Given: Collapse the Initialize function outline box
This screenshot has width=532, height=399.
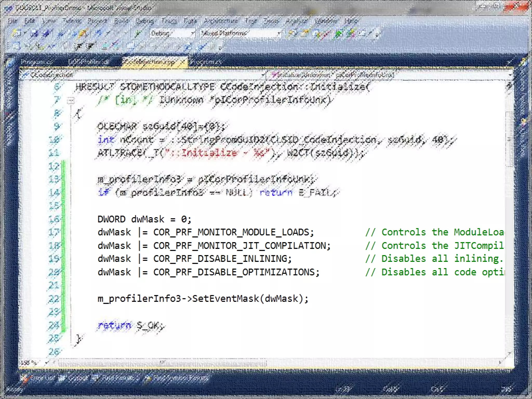Looking at the screenshot, I should [x=70, y=101].
